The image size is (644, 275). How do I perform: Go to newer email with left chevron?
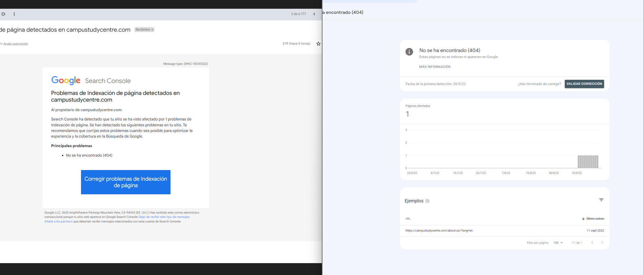[x=314, y=14]
